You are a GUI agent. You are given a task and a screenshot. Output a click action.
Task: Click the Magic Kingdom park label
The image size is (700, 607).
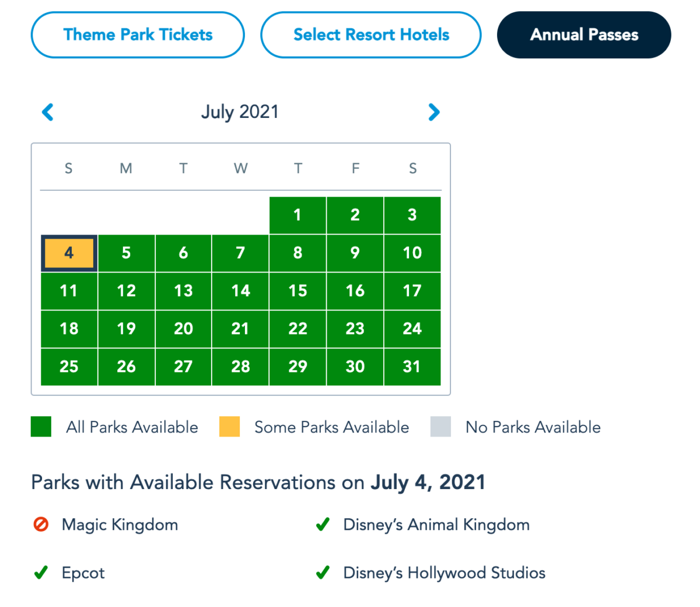[x=120, y=525]
